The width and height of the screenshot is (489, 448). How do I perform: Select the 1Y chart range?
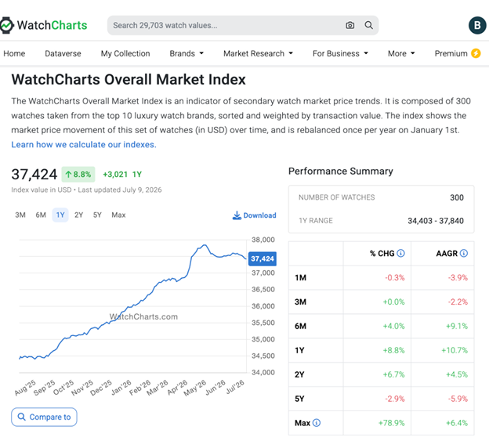click(60, 215)
